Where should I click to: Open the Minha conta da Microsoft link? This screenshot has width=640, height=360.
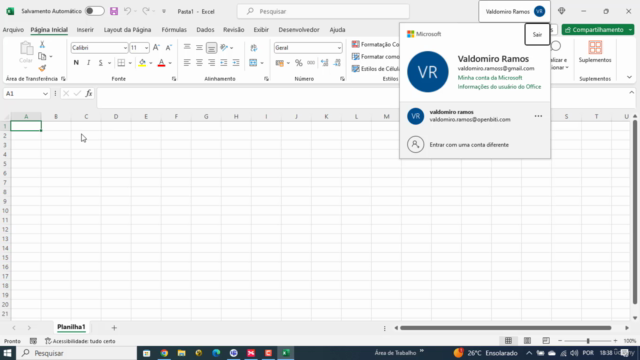pos(490,78)
